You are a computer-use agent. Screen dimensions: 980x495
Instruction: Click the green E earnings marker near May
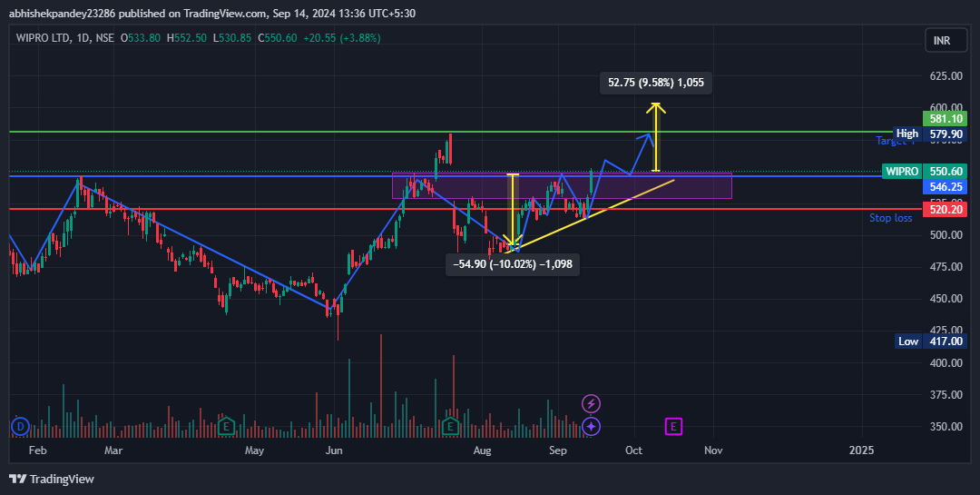click(226, 427)
